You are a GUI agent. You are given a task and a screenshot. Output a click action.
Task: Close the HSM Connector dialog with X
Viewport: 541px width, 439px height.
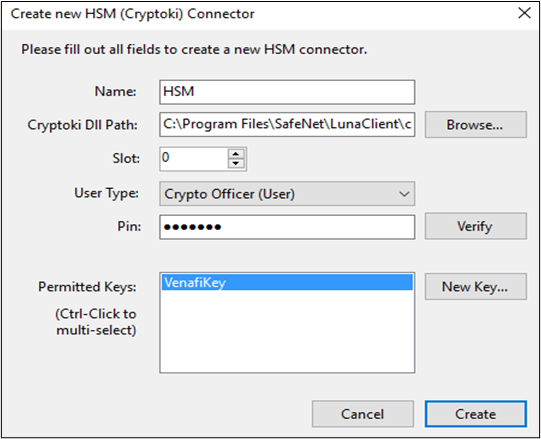(524, 13)
